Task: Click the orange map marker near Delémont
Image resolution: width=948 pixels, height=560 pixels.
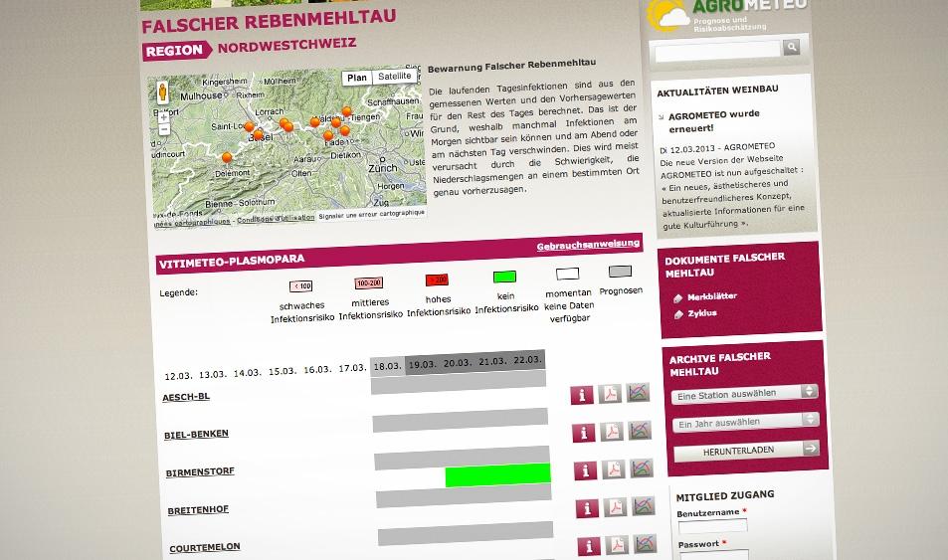Action: 227,157
